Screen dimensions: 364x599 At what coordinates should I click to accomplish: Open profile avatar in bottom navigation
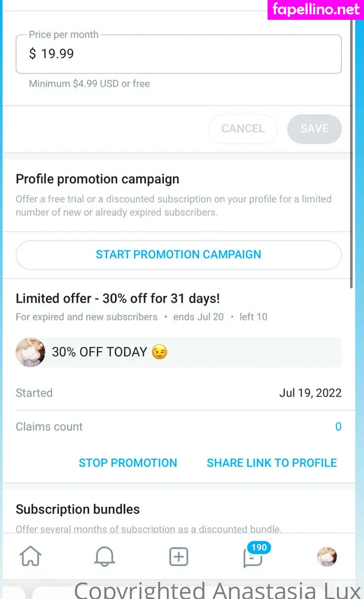pyautogui.click(x=327, y=556)
